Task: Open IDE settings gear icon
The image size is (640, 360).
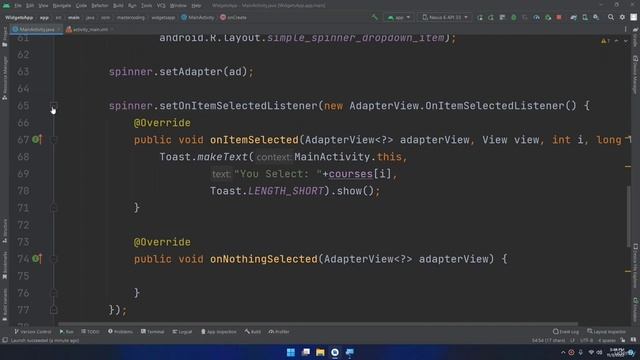Action: click(622, 18)
